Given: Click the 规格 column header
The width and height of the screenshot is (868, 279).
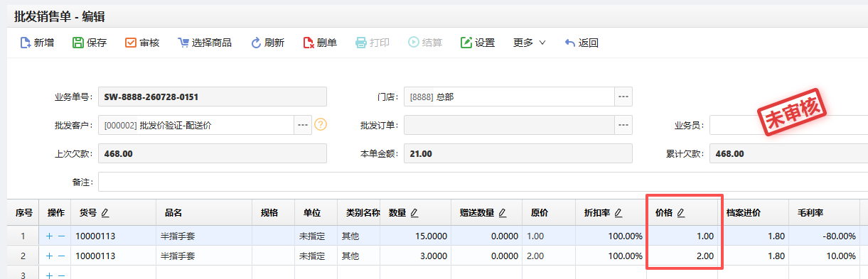Looking at the screenshot, I should [x=274, y=212].
